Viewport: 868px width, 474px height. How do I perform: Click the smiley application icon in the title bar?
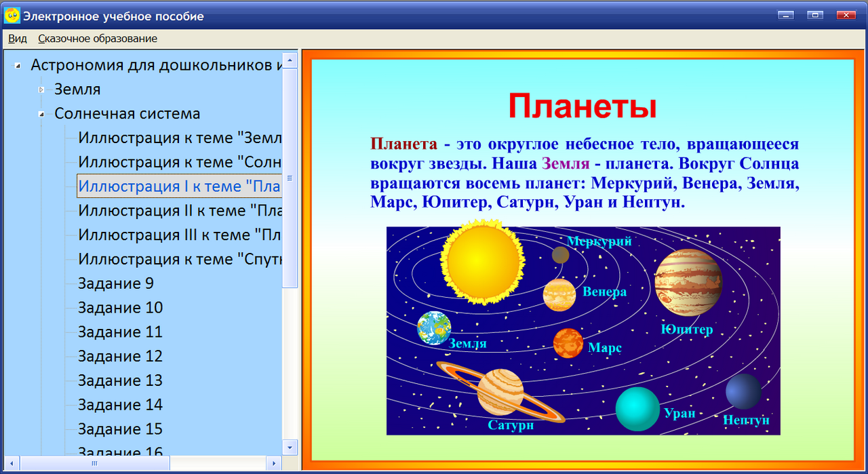(x=12, y=15)
